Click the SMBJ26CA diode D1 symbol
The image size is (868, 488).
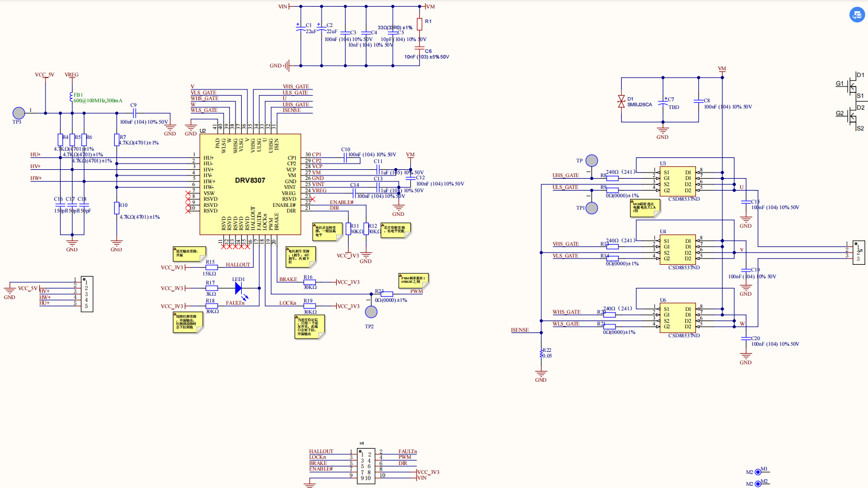tap(621, 101)
